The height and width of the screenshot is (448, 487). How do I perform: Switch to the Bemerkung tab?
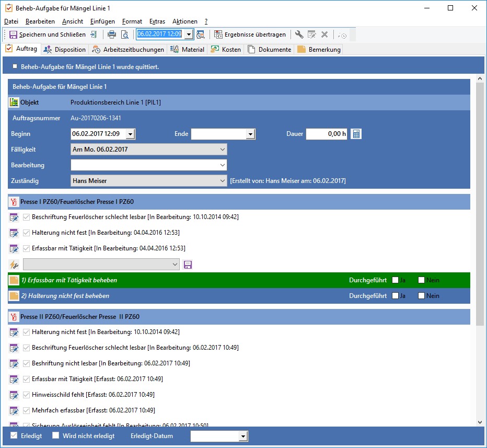(x=319, y=49)
